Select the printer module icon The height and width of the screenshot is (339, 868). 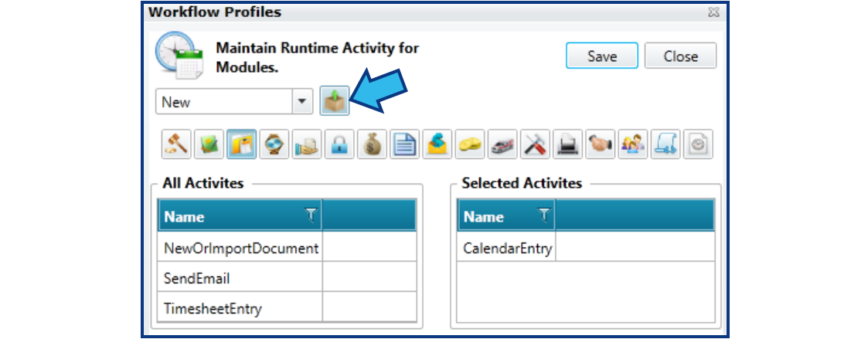tap(568, 144)
